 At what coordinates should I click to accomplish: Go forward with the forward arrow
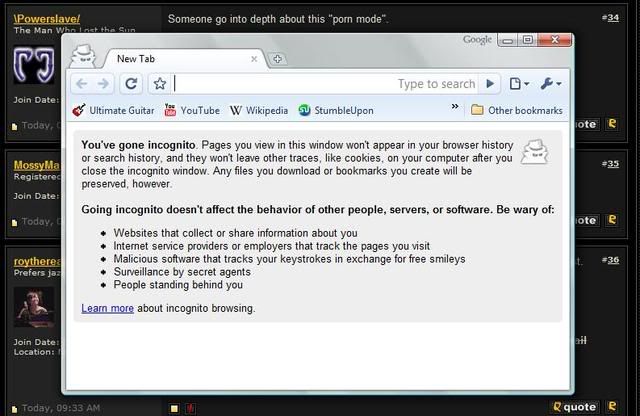point(104,84)
